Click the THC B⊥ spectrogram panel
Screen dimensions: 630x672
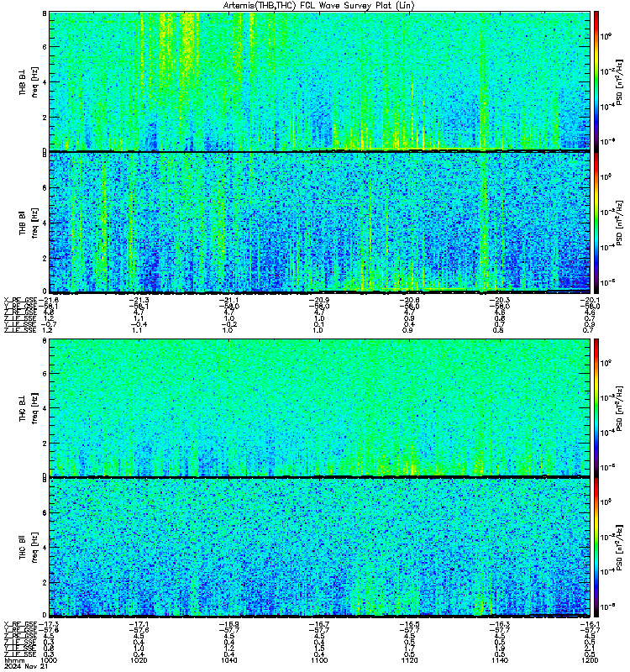(320, 407)
